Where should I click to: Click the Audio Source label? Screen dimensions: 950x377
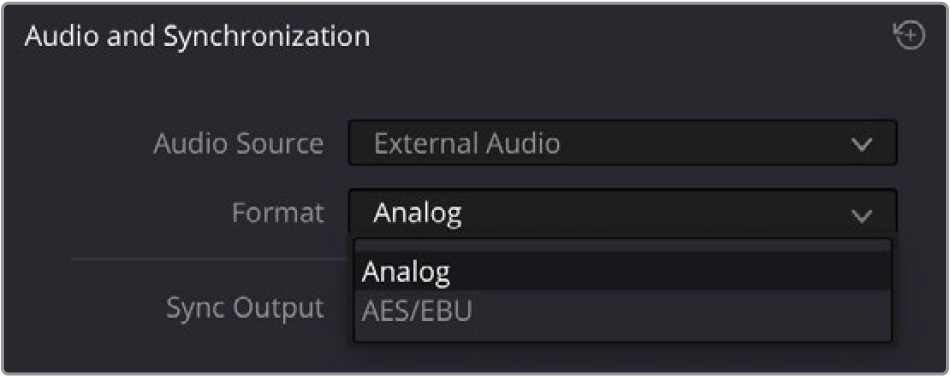(238, 144)
